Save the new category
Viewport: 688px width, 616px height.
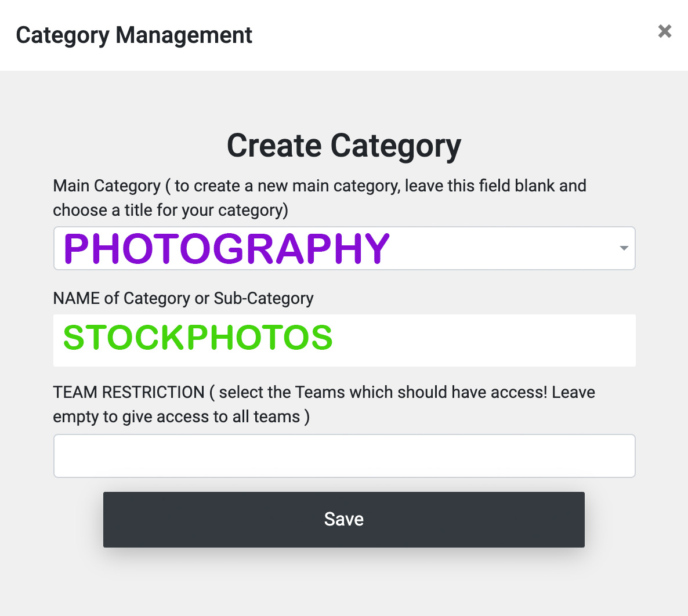[344, 519]
